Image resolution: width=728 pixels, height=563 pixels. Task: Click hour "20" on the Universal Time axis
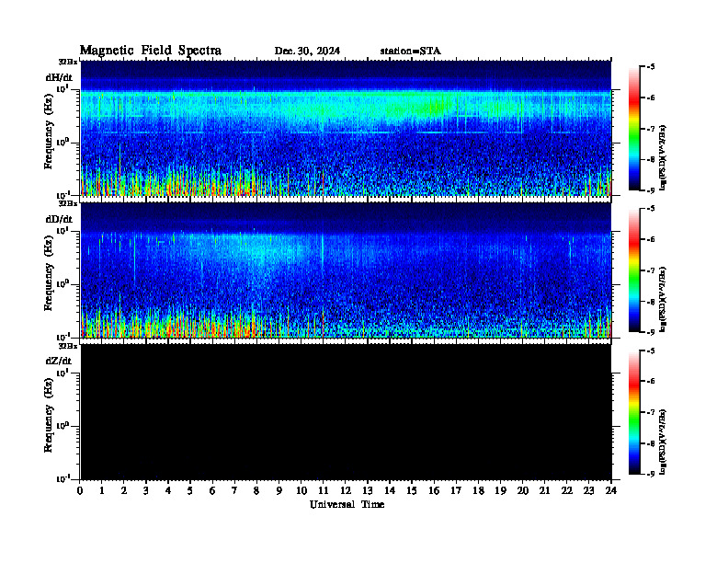[523, 490]
